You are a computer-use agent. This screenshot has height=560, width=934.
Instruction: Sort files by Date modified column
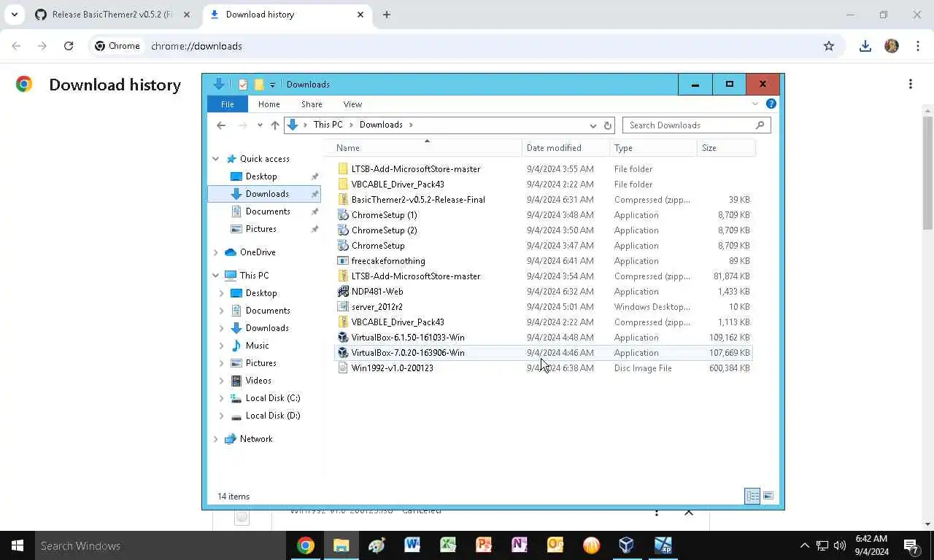pos(566,148)
